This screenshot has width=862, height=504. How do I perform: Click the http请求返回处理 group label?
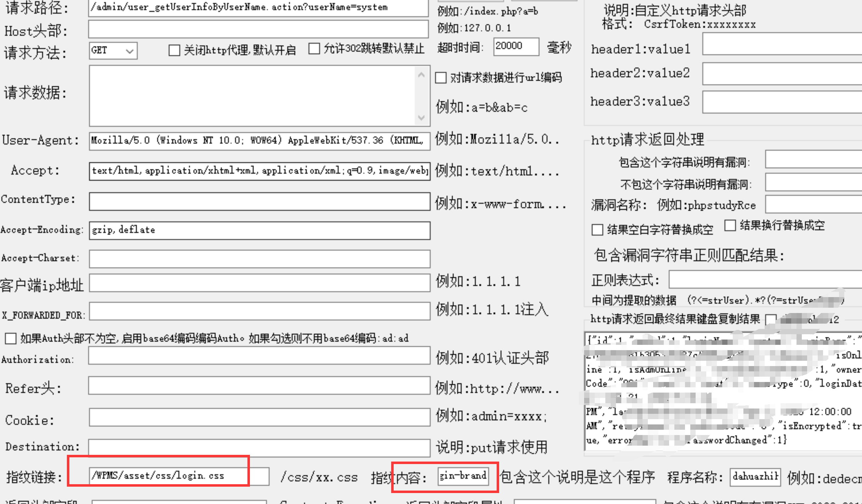pos(647,140)
